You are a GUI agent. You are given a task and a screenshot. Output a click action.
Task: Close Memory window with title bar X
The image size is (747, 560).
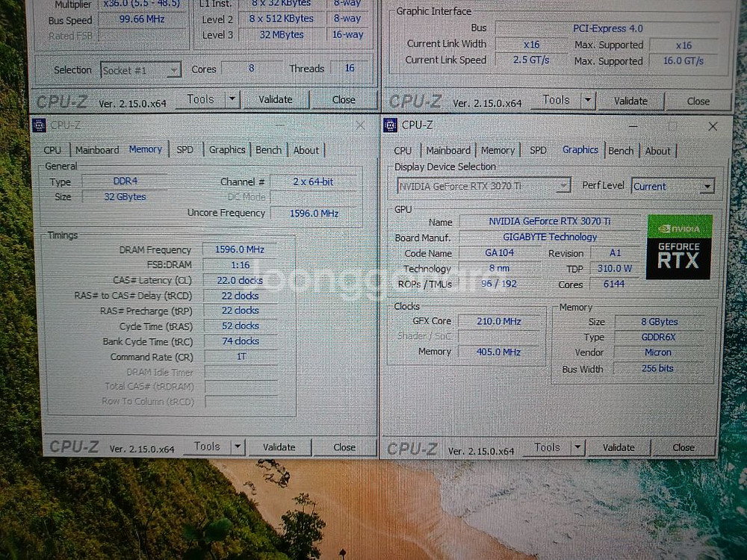[x=360, y=125]
